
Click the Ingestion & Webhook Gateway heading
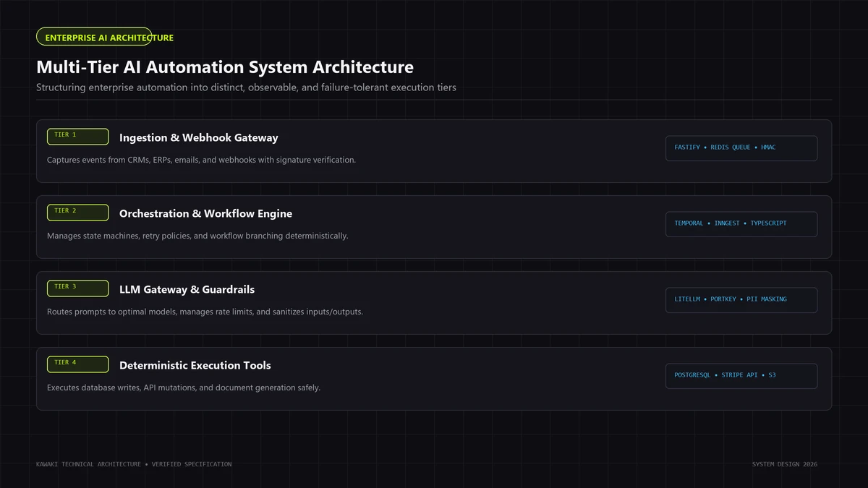(x=199, y=137)
